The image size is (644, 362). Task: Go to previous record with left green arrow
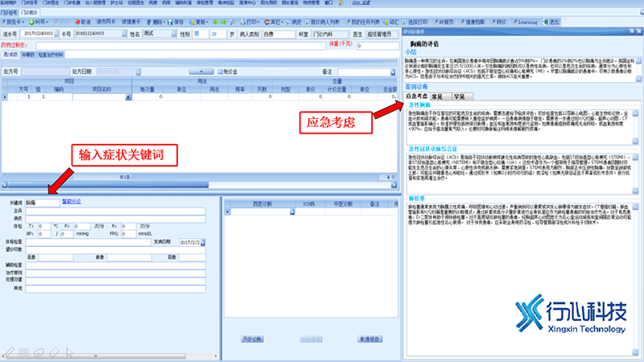[216, 23]
